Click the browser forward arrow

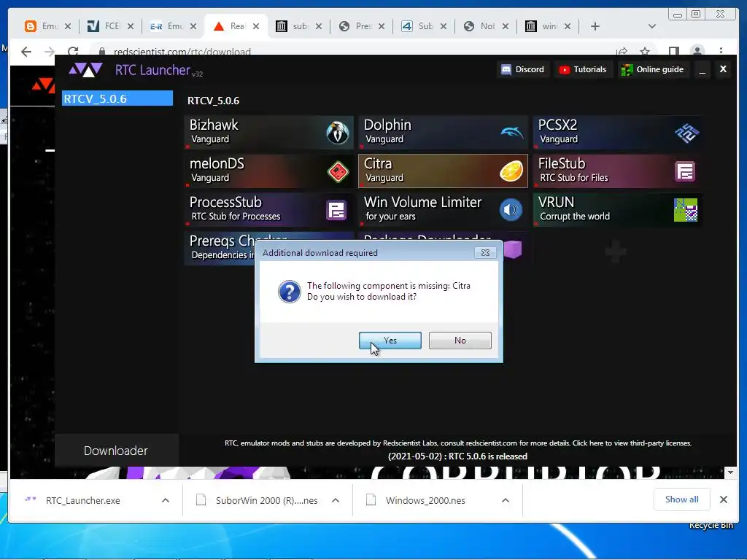[49, 52]
